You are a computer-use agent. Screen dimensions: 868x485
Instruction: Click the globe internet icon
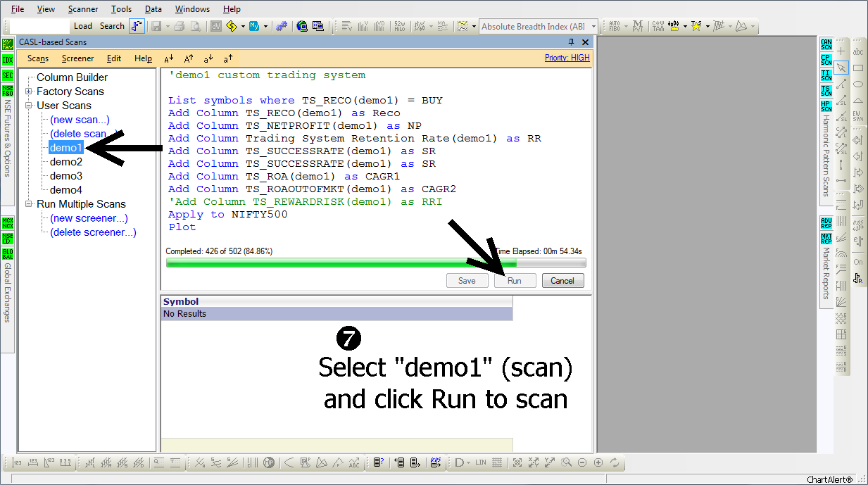[x=302, y=27]
